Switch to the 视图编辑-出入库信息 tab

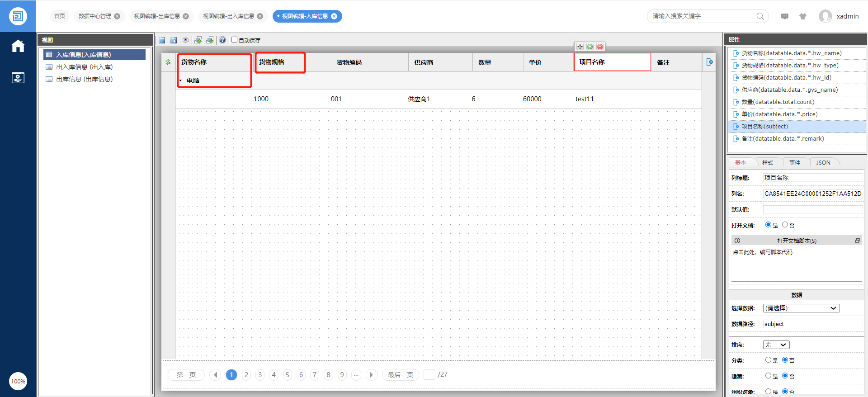228,16
